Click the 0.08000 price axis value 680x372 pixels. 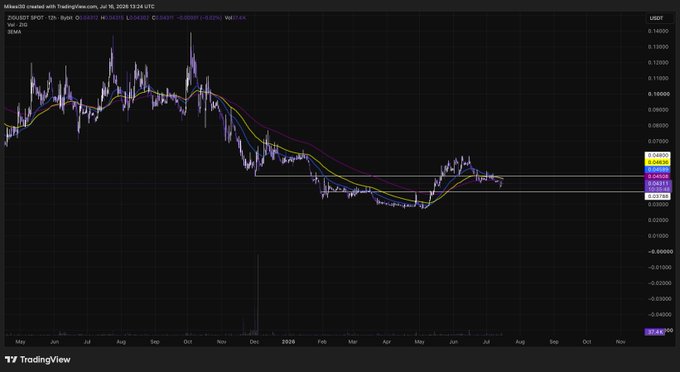657,125
